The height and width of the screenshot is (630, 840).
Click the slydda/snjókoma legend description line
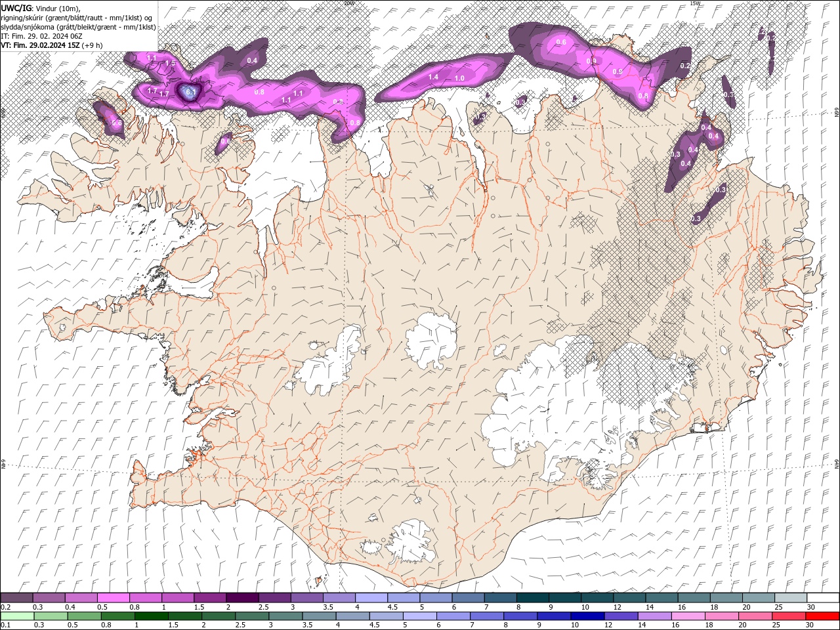[78, 27]
